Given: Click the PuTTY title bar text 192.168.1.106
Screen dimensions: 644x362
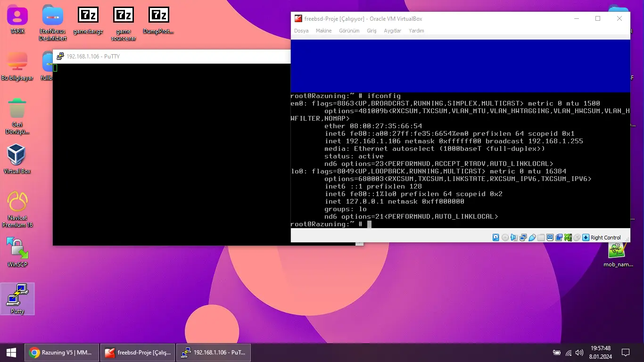Looking at the screenshot, I should pos(93,57).
